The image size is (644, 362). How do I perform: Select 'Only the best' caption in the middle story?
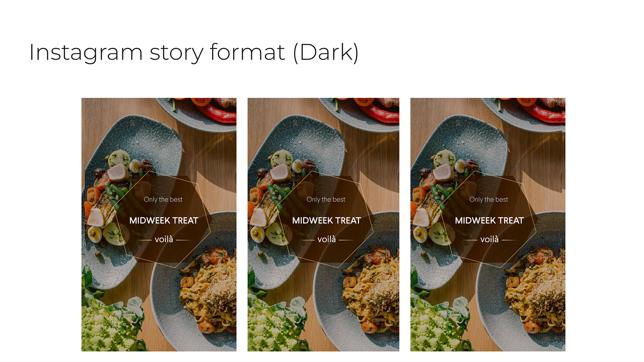(326, 199)
